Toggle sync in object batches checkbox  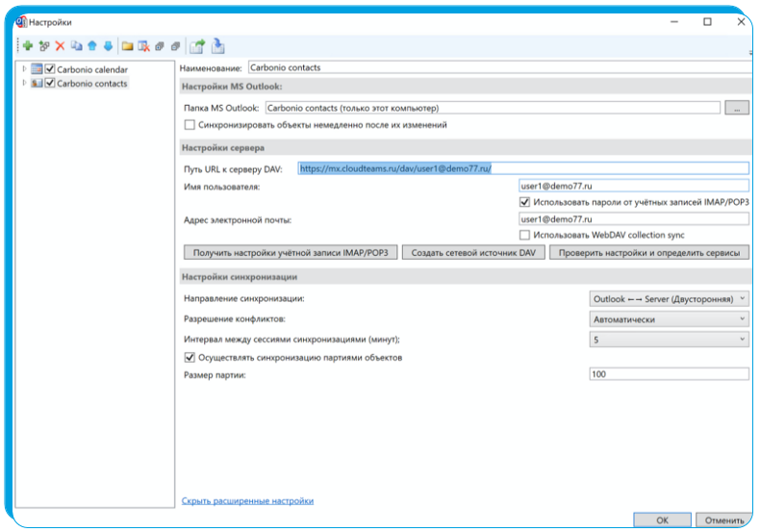pos(190,358)
